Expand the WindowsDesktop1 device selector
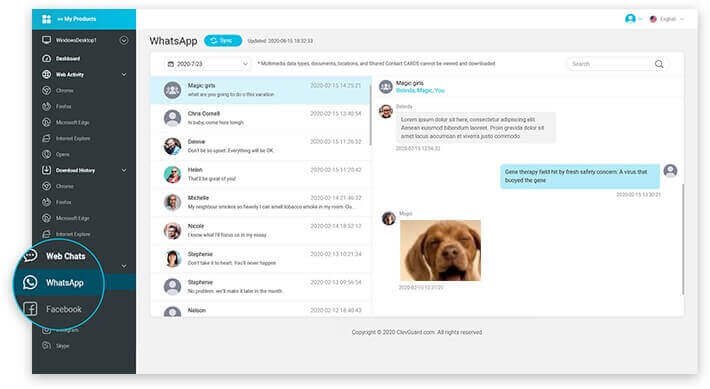710x389 pixels. tap(124, 40)
